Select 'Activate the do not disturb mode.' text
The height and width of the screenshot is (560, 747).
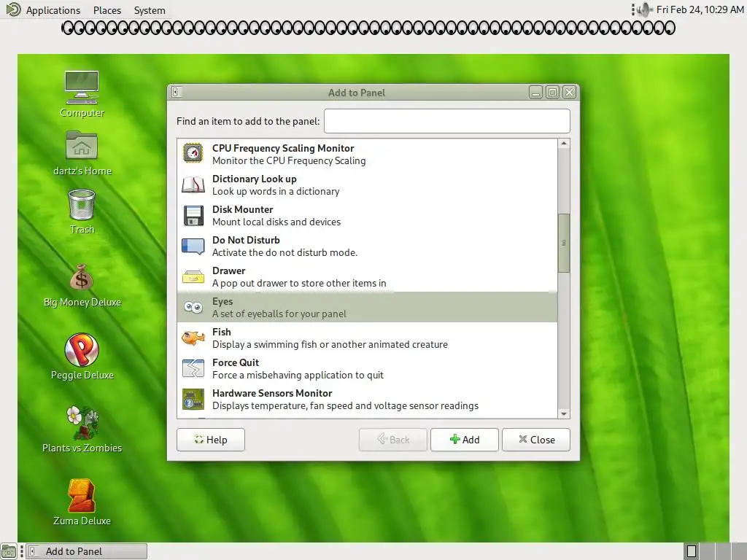285,253
